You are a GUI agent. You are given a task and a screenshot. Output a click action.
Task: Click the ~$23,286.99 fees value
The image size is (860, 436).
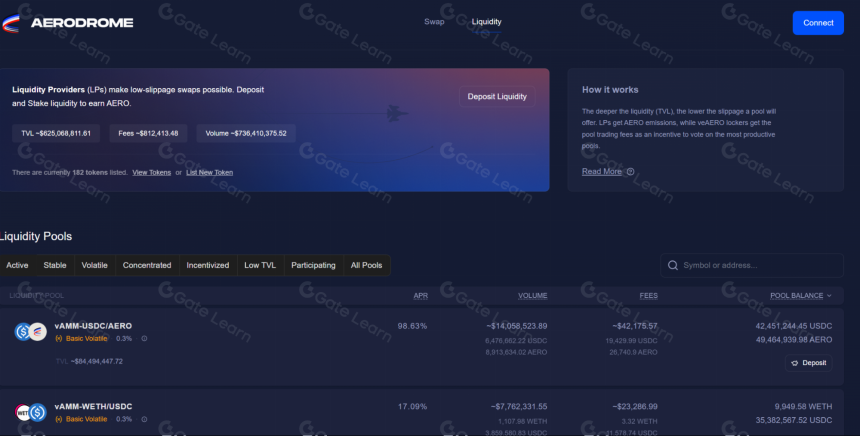pyautogui.click(x=635, y=406)
